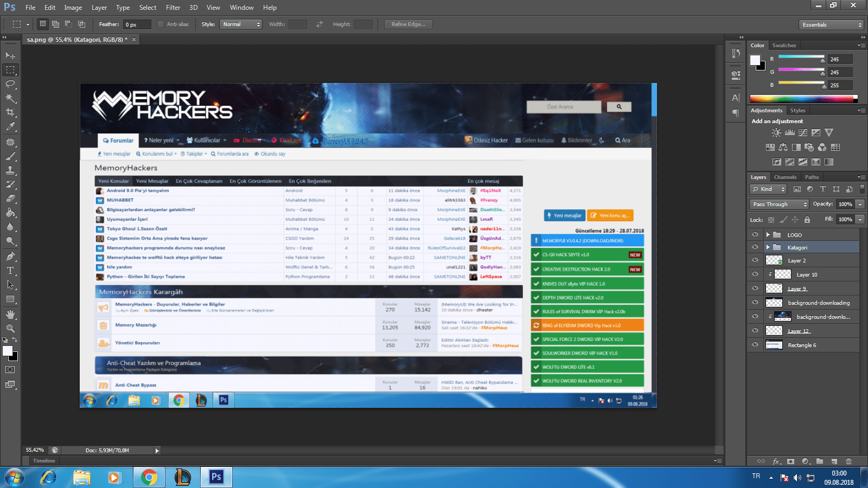
Task: Expand the LOGO layer group
Action: [x=768, y=235]
